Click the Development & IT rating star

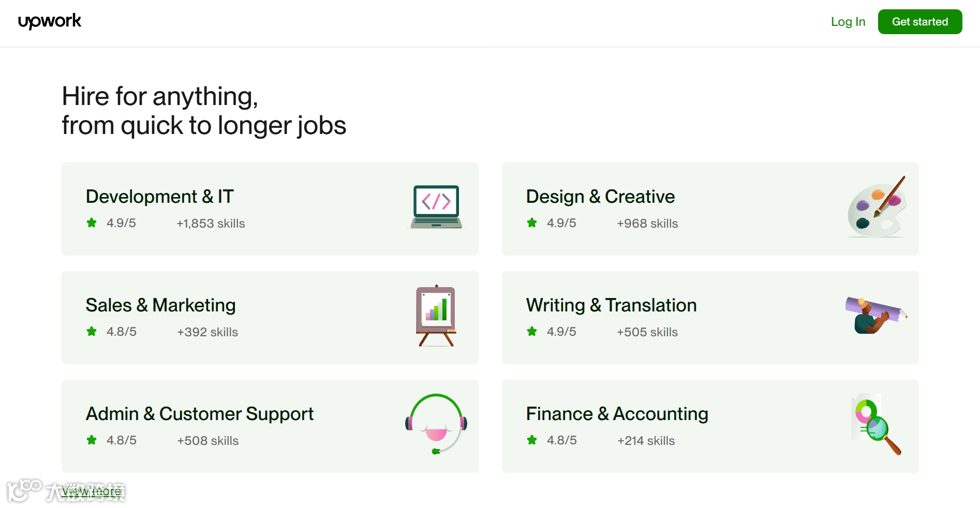pyautogui.click(x=92, y=223)
